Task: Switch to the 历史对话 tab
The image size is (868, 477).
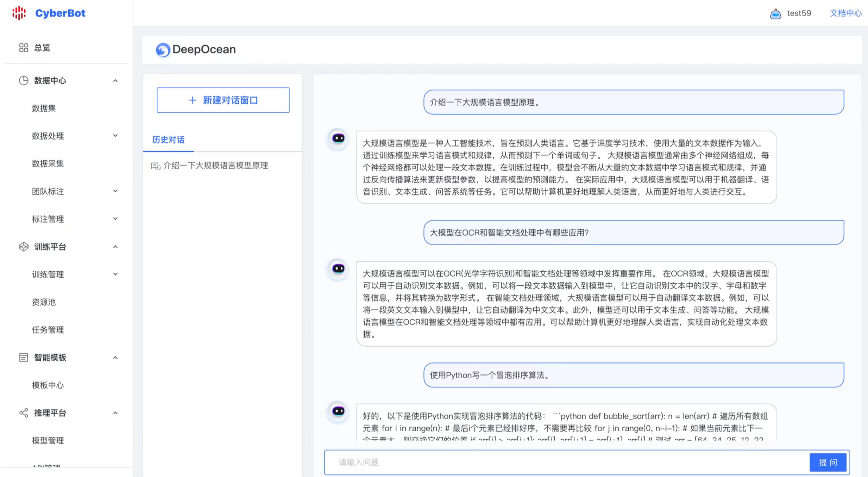Action: click(168, 140)
